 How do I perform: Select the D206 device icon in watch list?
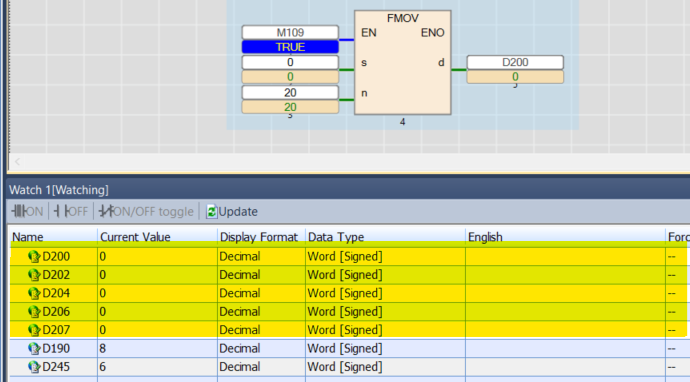(34, 312)
